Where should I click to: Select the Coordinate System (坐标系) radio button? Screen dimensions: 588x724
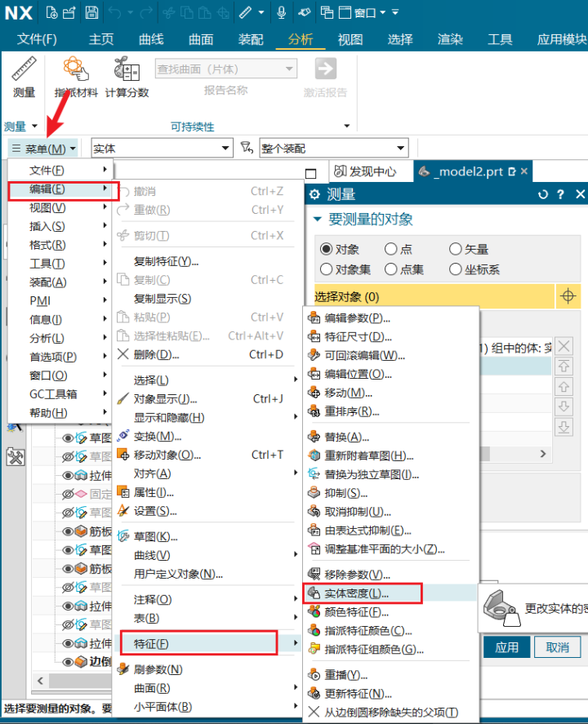tap(456, 269)
